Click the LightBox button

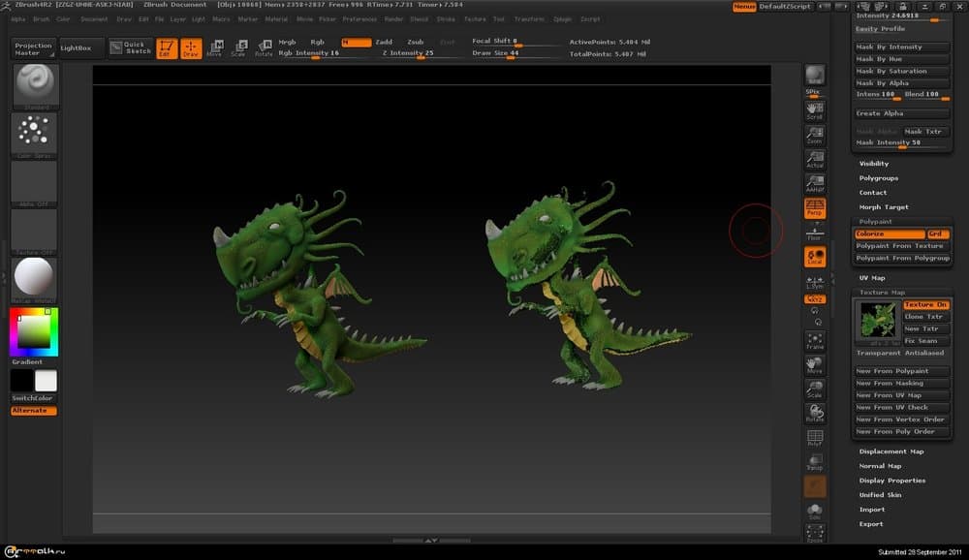79,47
